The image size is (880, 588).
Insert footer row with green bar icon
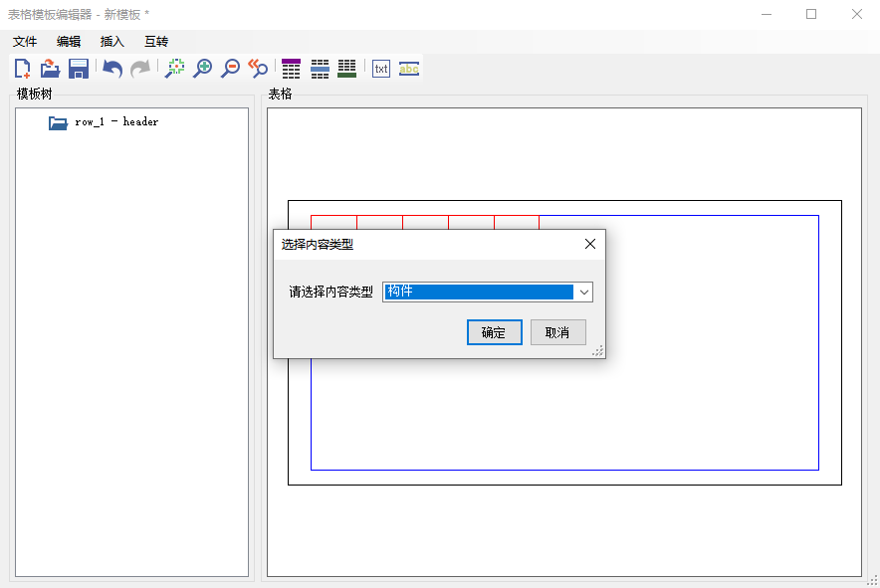[346, 69]
